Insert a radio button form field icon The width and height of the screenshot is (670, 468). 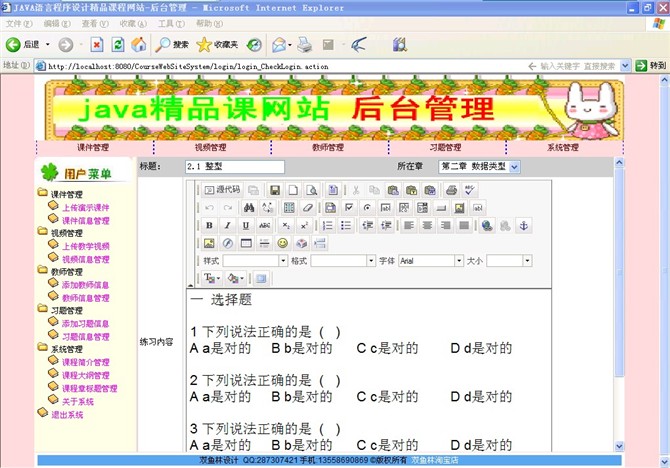point(367,208)
